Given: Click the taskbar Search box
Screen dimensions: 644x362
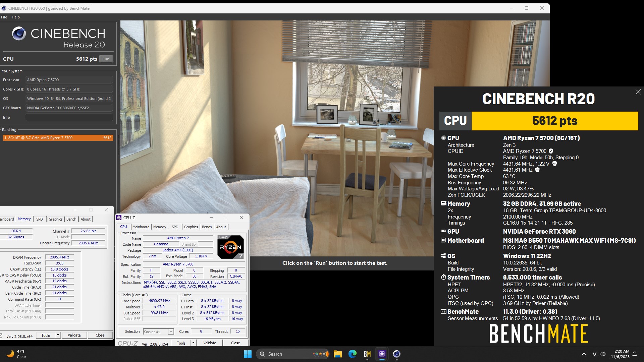Looking at the screenshot, I should click(x=293, y=354).
